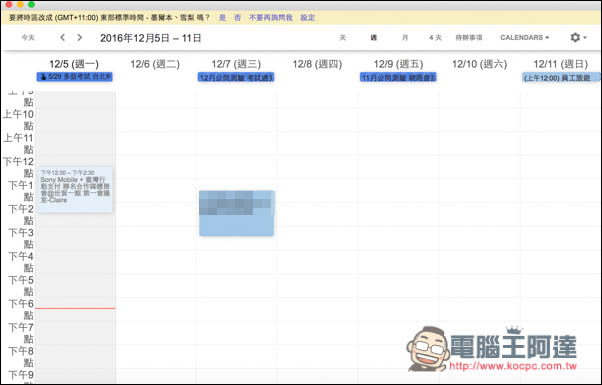Open the 12/5 all-day 多益考試 event
Image resolution: width=602 pixels, height=385 pixels.
coord(74,77)
